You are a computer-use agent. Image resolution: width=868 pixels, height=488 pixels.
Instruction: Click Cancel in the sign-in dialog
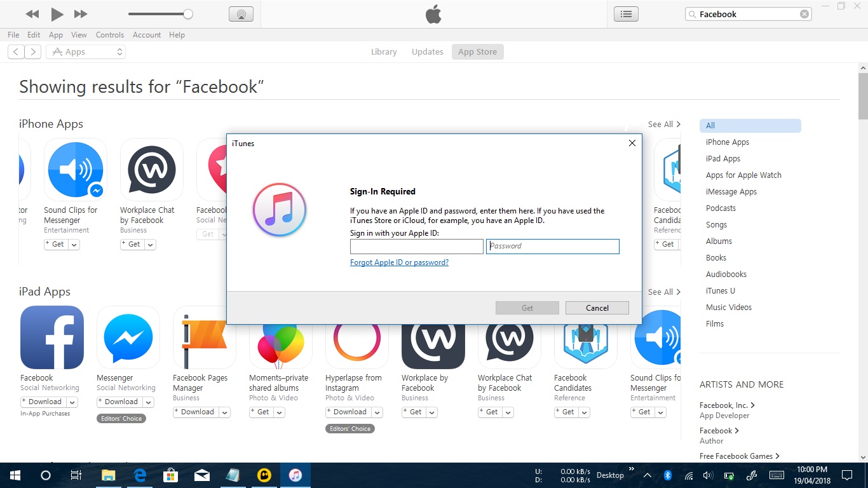tap(597, 308)
